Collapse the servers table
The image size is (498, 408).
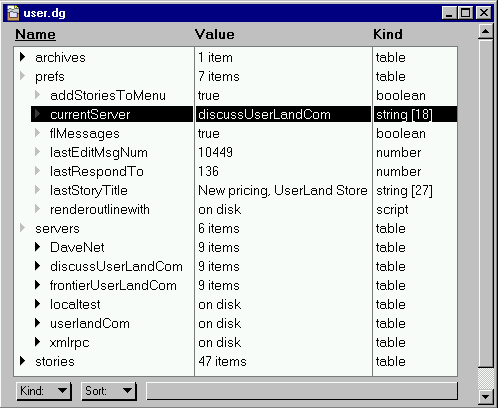click(22, 228)
